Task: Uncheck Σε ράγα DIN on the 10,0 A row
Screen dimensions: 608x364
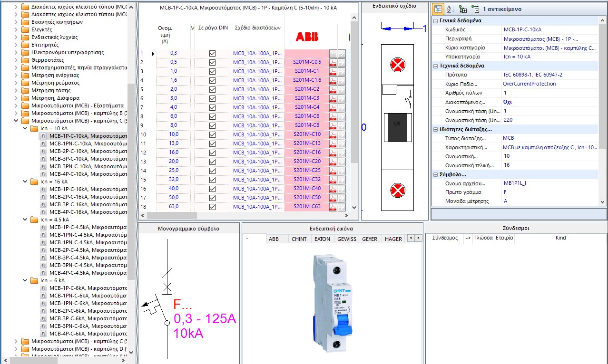Action: point(212,134)
